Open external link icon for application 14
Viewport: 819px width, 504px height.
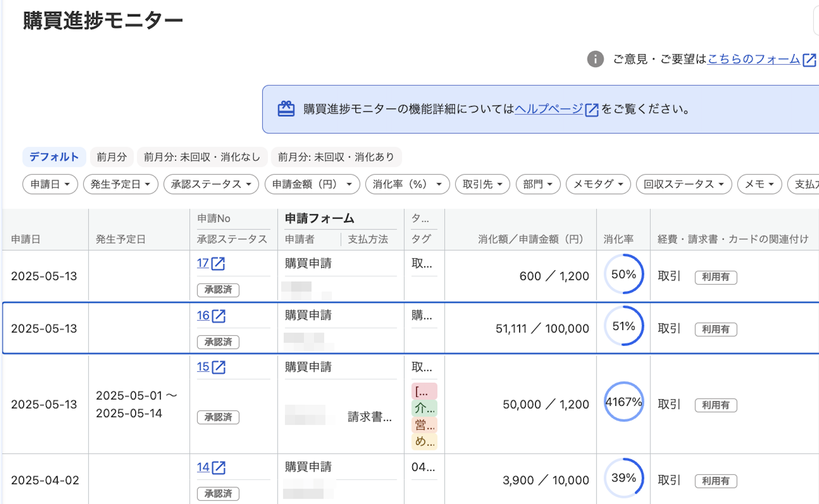click(218, 468)
